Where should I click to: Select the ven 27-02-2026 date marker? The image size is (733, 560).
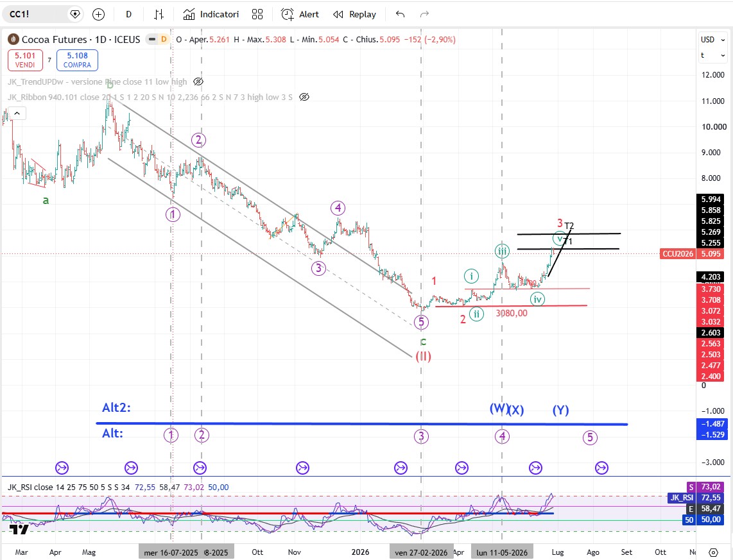421,552
